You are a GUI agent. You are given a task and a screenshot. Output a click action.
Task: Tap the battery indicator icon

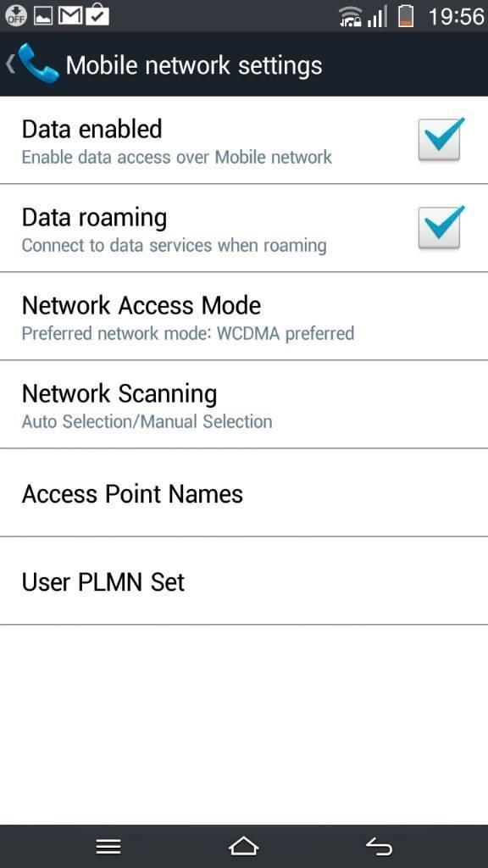[406, 15]
